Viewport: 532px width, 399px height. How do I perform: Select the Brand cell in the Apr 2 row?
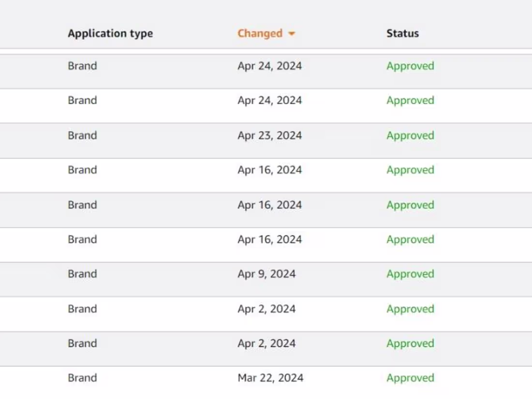coord(82,309)
